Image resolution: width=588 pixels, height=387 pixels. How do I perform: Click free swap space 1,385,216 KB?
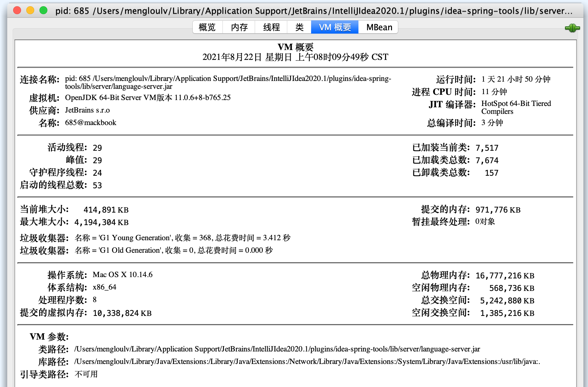click(x=507, y=313)
